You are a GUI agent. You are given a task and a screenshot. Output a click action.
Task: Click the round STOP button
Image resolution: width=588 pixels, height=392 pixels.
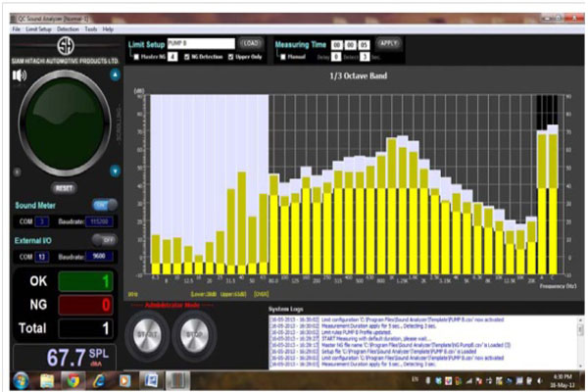point(192,338)
